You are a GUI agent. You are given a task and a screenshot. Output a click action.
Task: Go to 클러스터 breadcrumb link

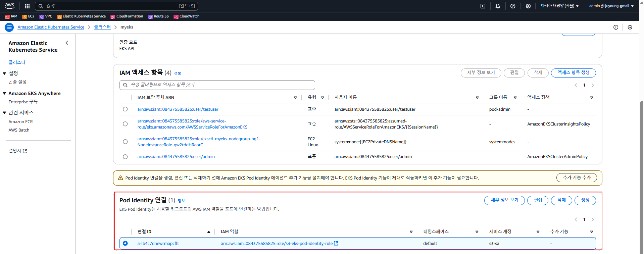click(102, 27)
